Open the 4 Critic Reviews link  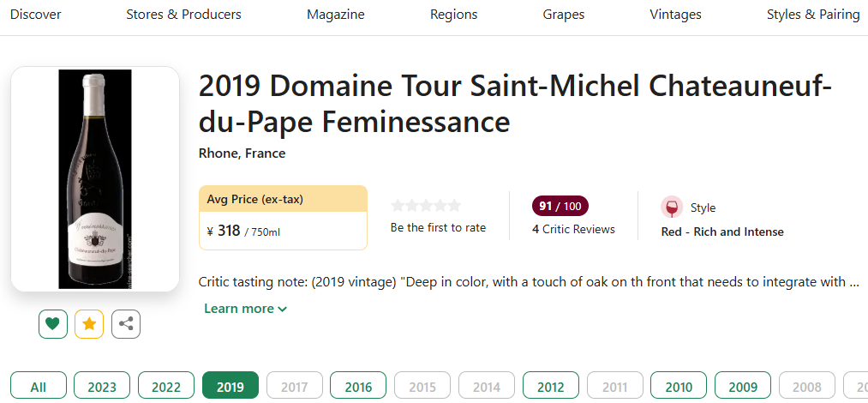click(x=573, y=229)
